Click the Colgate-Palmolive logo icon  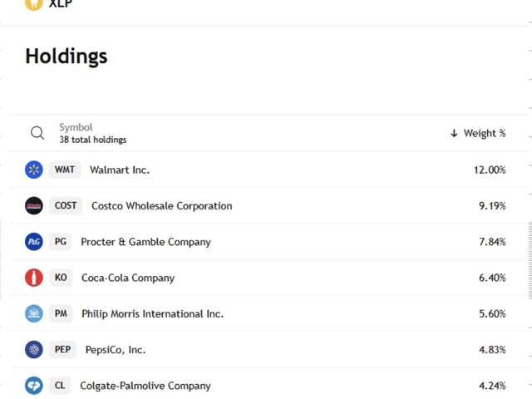pyautogui.click(x=34, y=386)
